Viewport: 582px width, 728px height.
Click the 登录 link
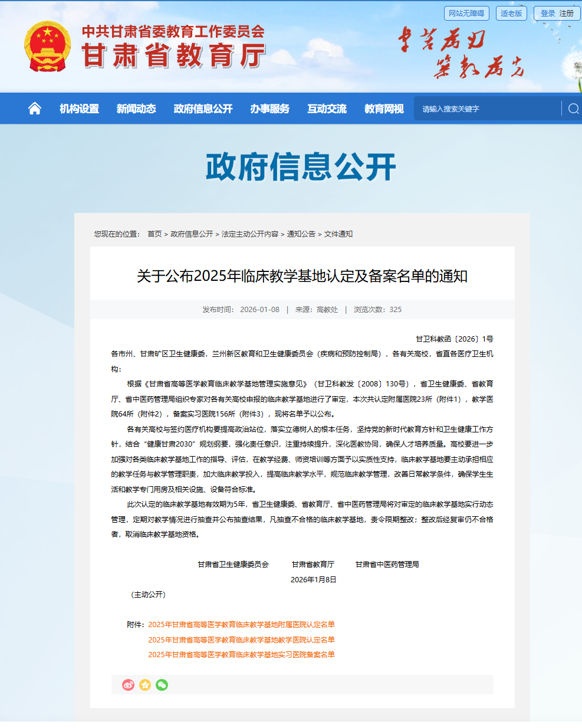(548, 13)
